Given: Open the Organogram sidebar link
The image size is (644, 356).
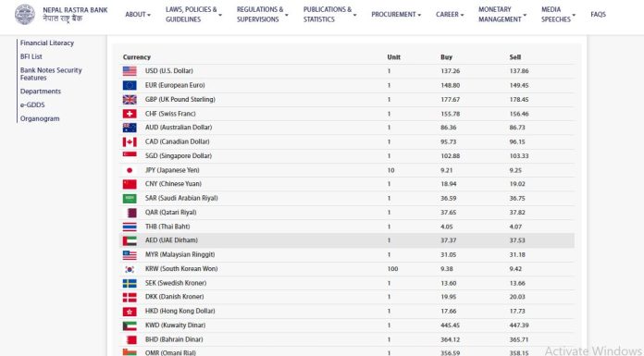Looking at the screenshot, I should [40, 118].
